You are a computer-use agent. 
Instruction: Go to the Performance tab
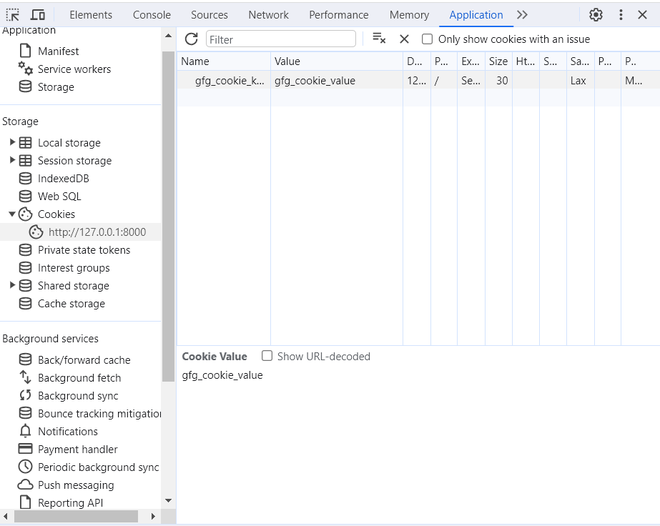coord(339,15)
